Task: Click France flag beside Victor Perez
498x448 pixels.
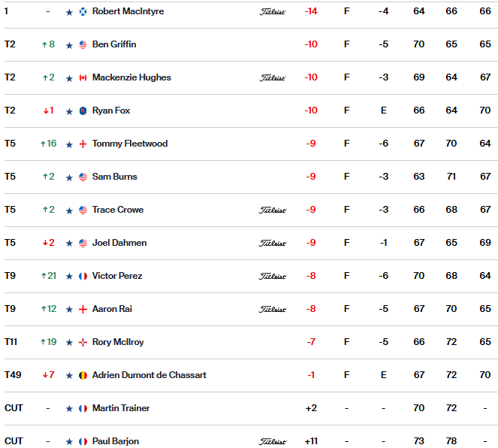Action: pyautogui.click(x=83, y=276)
